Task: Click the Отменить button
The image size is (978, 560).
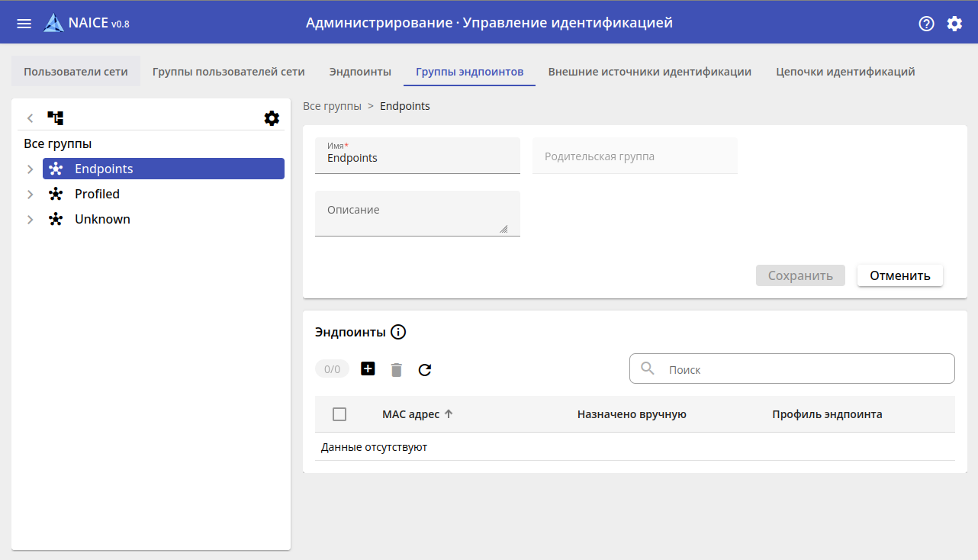Action: pos(899,275)
